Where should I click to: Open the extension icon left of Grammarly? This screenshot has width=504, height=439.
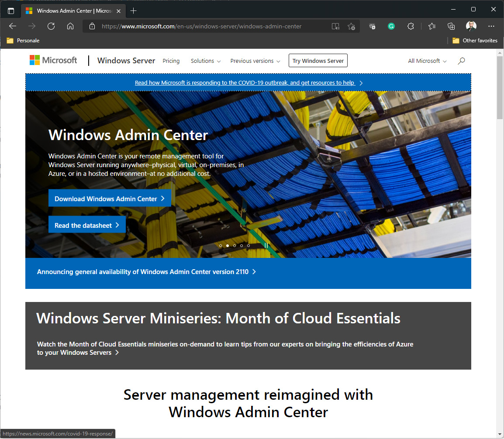(372, 26)
